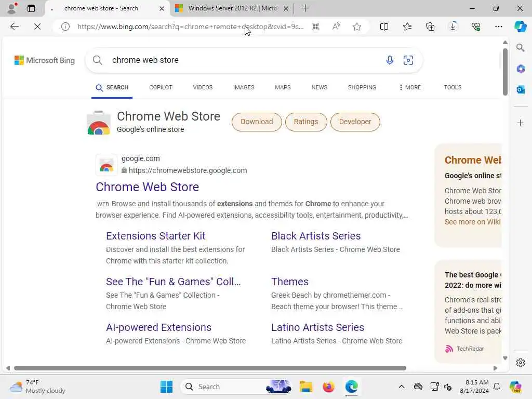Click the Ratings pill button

pyautogui.click(x=306, y=122)
